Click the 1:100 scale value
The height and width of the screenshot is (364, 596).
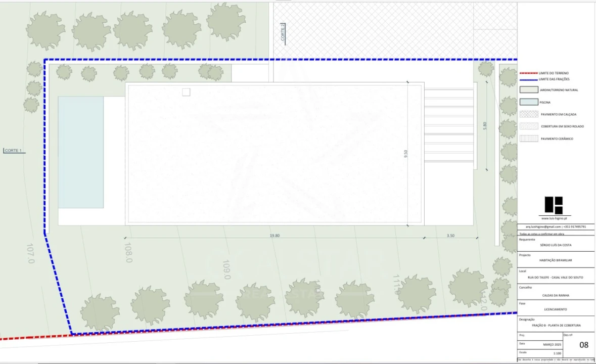pyautogui.click(x=557, y=352)
